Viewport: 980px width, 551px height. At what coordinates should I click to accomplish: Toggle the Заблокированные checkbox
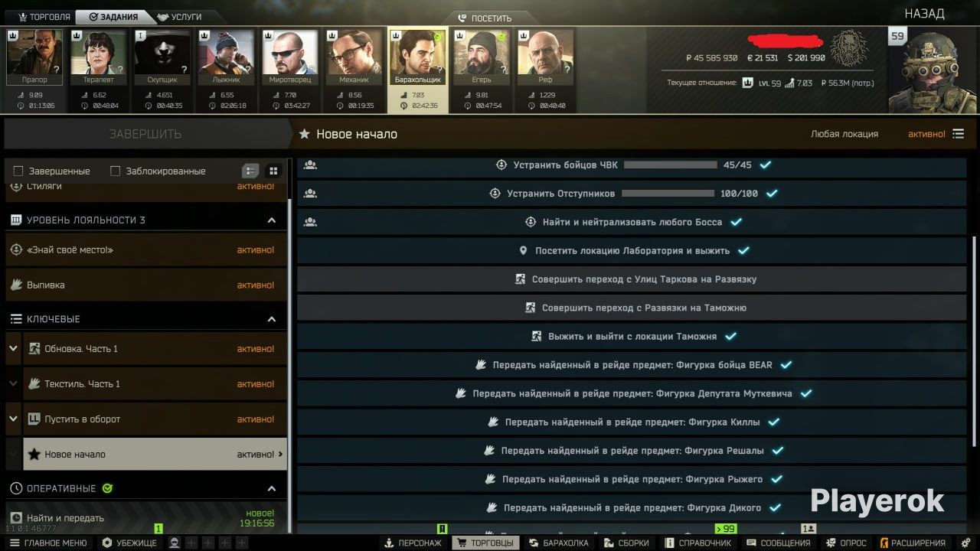point(116,171)
